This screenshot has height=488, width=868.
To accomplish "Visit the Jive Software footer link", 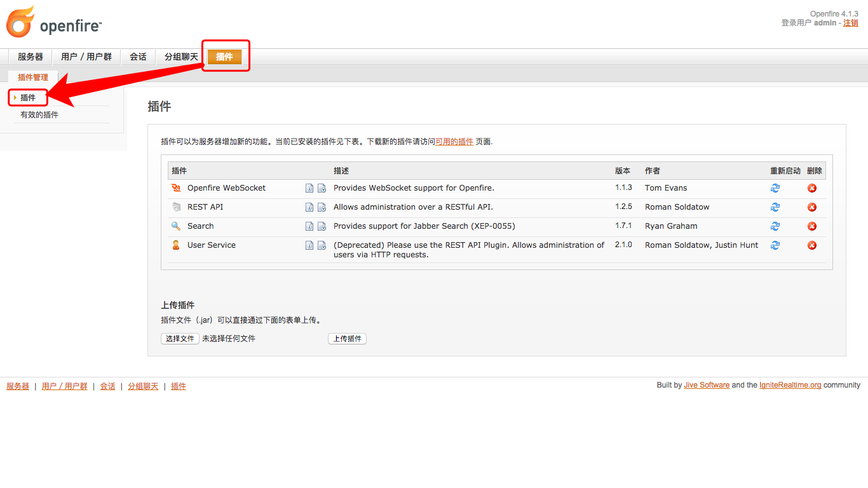I will [x=707, y=385].
